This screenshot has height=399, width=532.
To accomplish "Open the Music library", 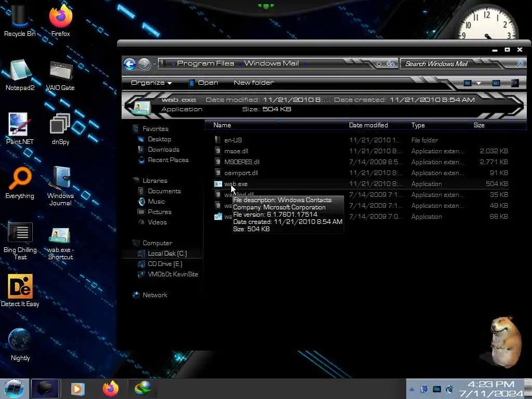I will (156, 202).
